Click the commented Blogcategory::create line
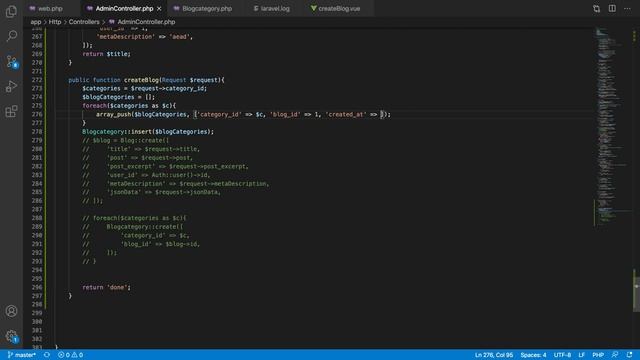The width and height of the screenshot is (640, 360). tap(133, 227)
